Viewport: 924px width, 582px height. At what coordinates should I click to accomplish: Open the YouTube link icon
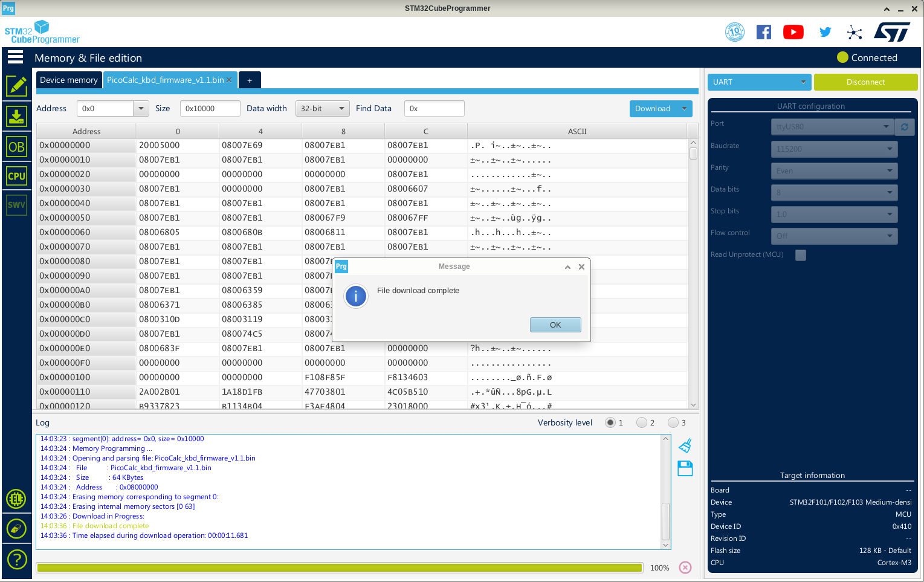[793, 32]
